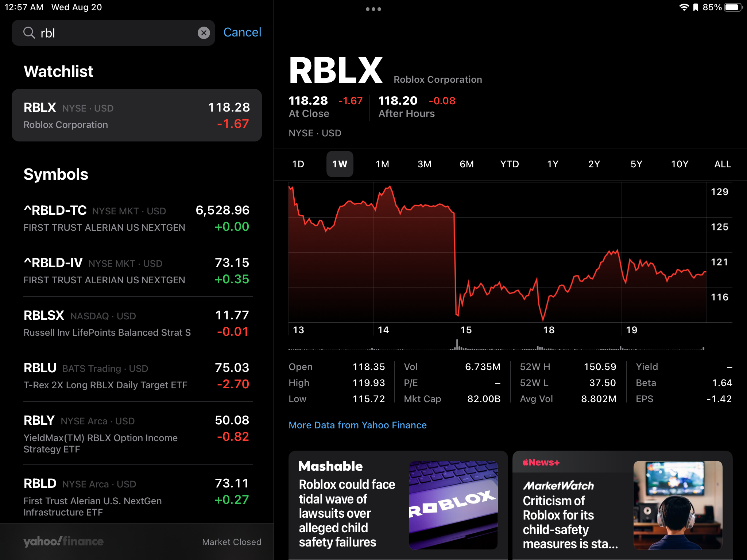
Task: Show the ALL time chart range
Action: tap(722, 164)
